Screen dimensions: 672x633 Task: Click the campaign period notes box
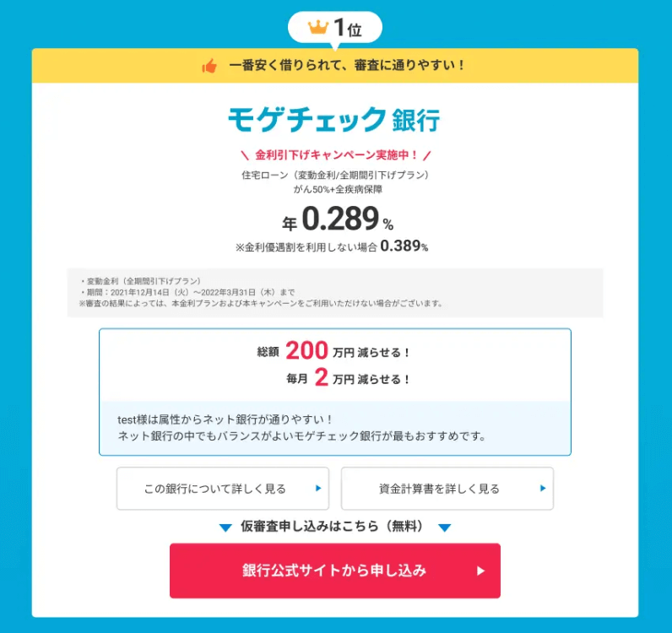point(335,293)
